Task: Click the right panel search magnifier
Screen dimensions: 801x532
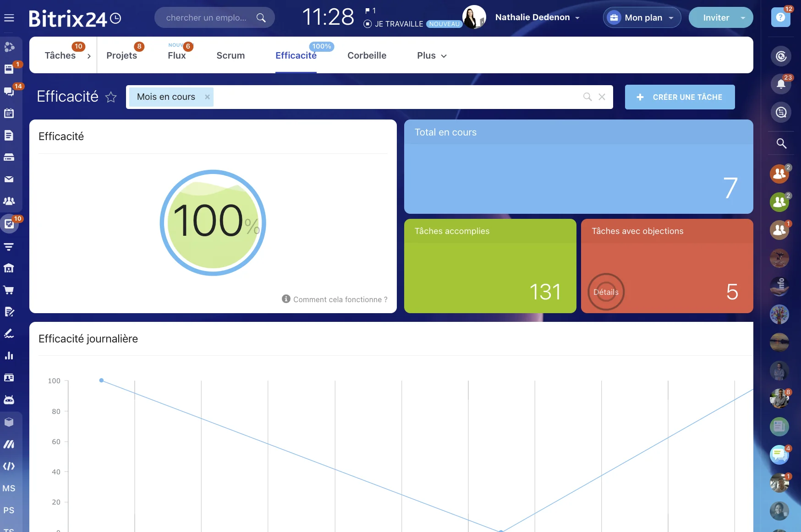Action: 781,143
